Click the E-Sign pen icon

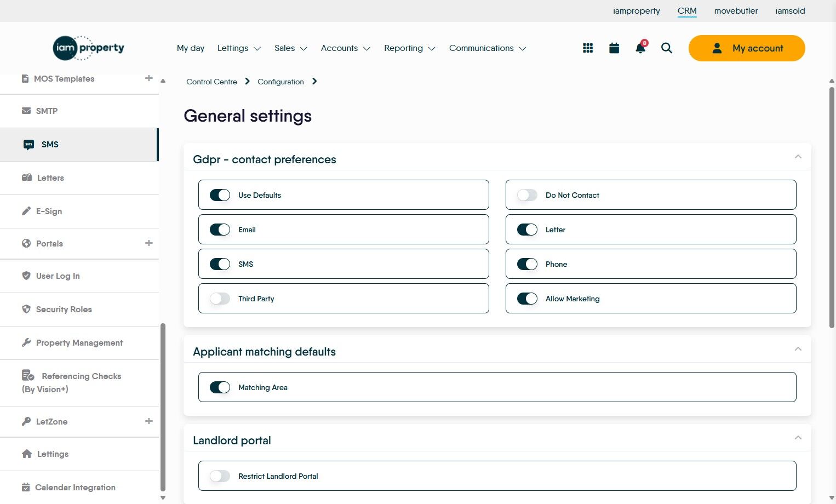(26, 211)
